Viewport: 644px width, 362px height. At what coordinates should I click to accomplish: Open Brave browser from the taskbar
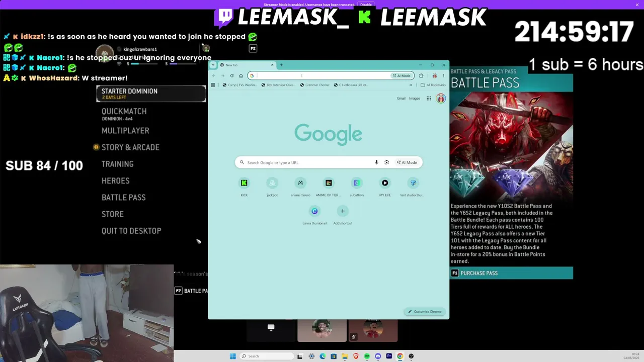tap(356, 356)
